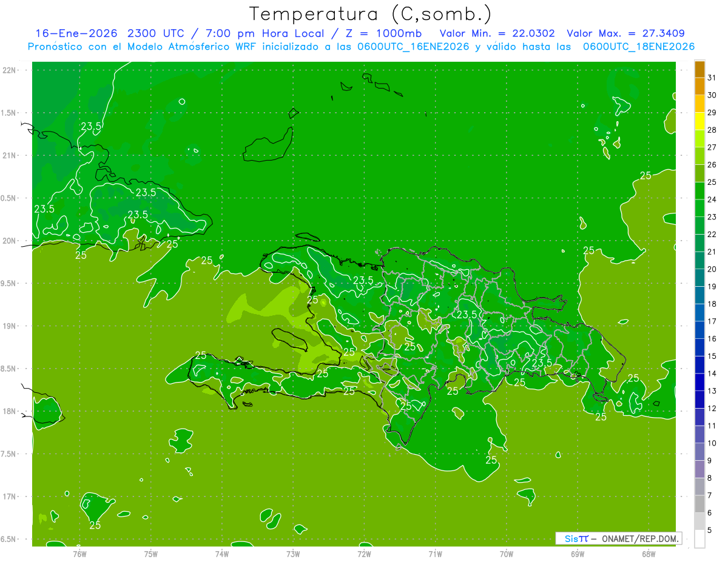Click the "22N" latitude axis label
The height and width of the screenshot is (562, 728).
point(8,70)
